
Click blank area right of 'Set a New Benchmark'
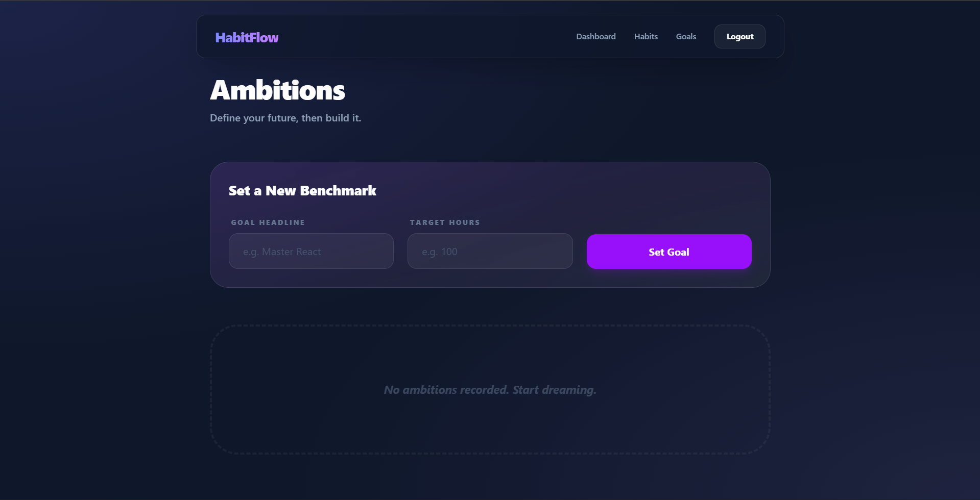click(562, 191)
